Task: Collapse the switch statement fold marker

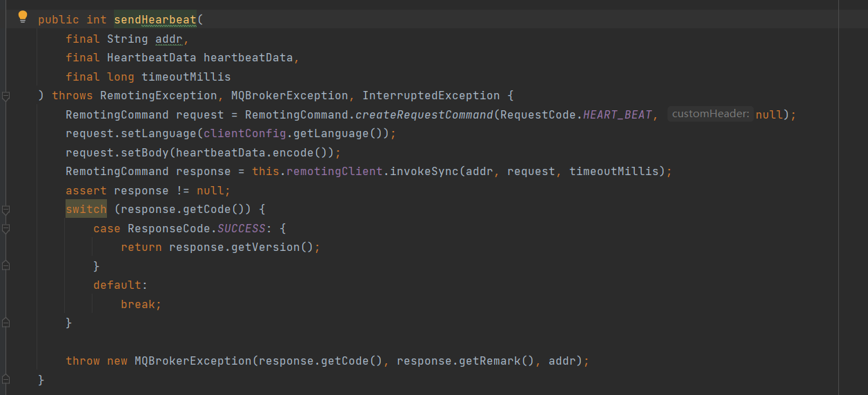Action: click(x=6, y=210)
